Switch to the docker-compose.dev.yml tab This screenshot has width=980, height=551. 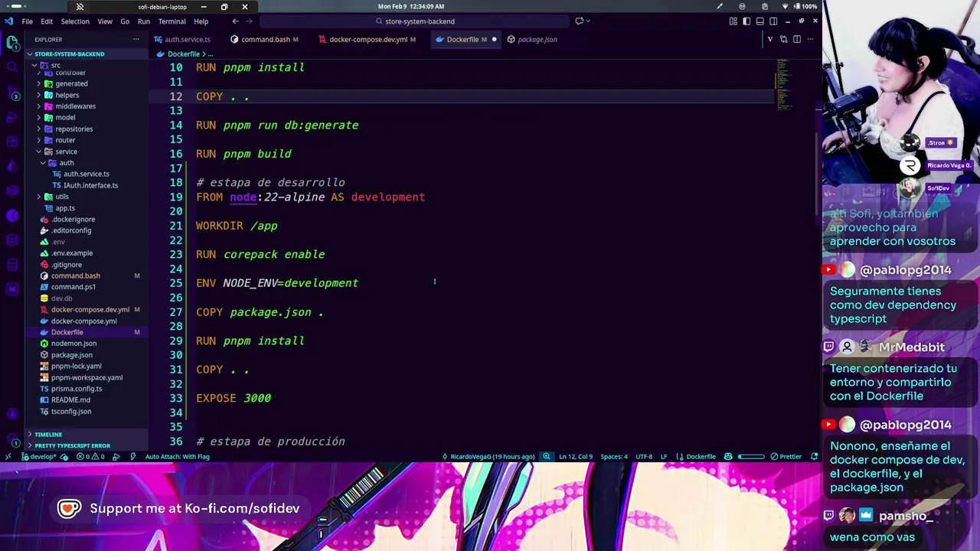point(367,39)
